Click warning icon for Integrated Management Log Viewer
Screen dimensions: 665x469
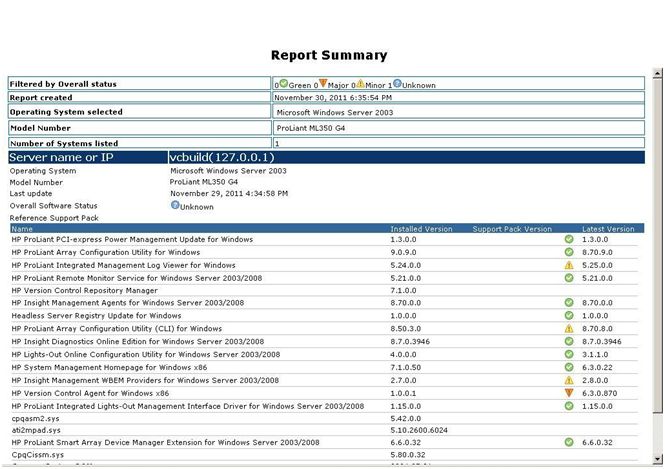pos(569,265)
